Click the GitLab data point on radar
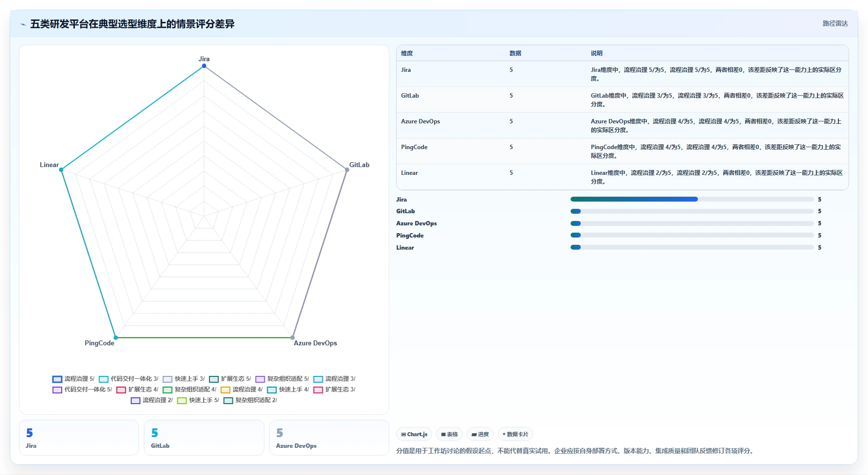Screen dimensions: 868x475 [347, 170]
